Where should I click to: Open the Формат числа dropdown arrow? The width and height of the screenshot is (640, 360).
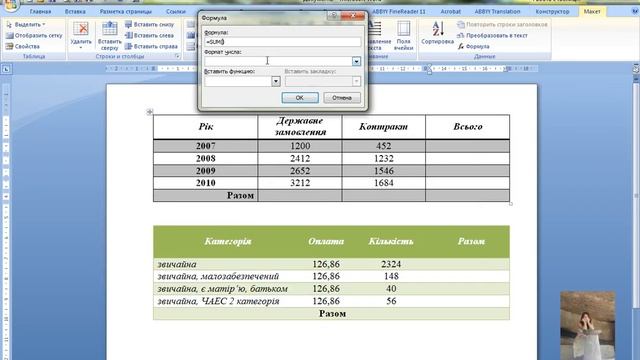[x=356, y=61]
